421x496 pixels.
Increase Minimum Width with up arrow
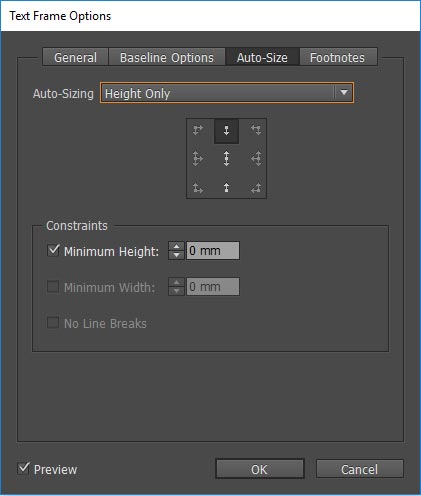click(x=176, y=282)
